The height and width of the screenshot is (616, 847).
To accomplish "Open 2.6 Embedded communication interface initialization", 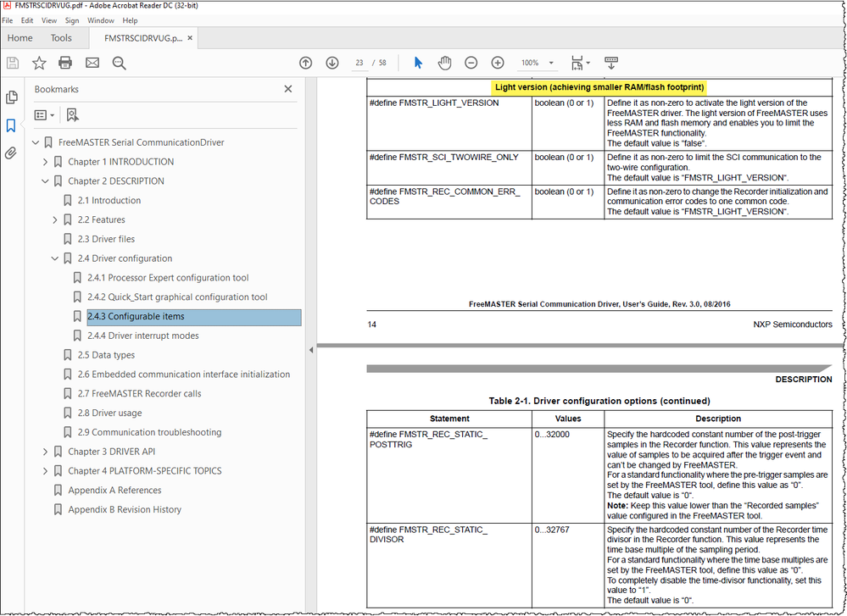I will 184,375.
